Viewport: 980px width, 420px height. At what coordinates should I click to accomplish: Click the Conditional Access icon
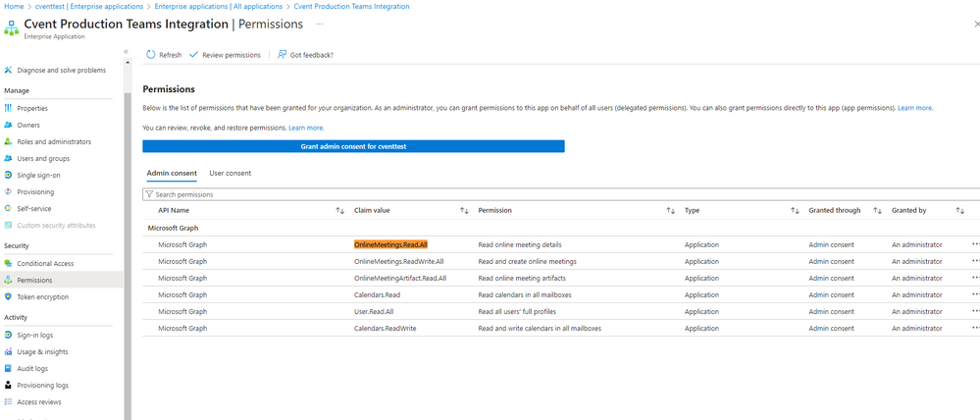9,263
